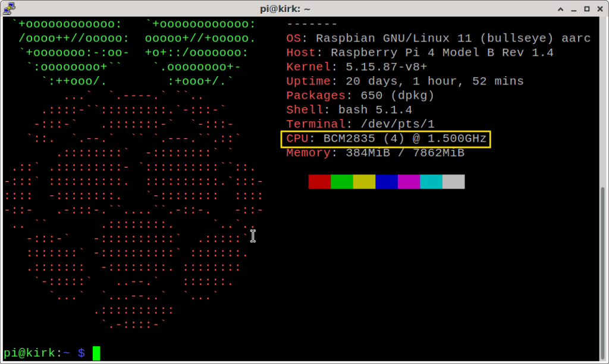609x364 pixels.
Task: Click the cyan color block
Action: pos(431,182)
